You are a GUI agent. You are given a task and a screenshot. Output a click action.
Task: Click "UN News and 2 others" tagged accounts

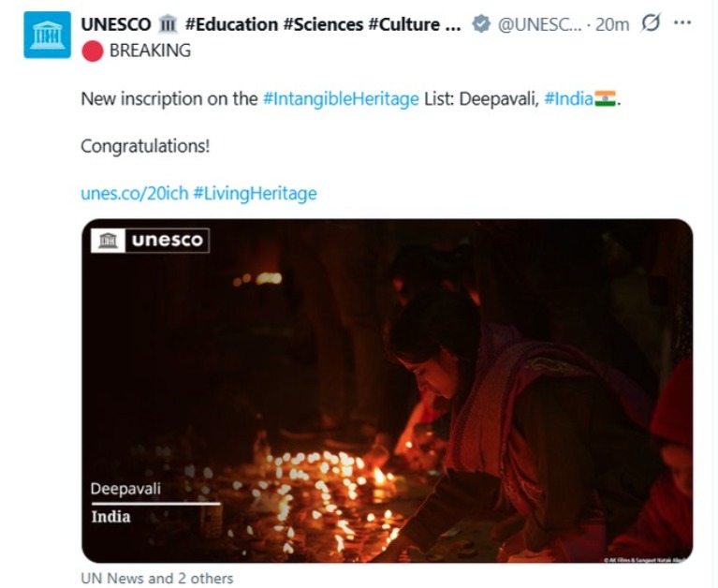[x=157, y=578]
